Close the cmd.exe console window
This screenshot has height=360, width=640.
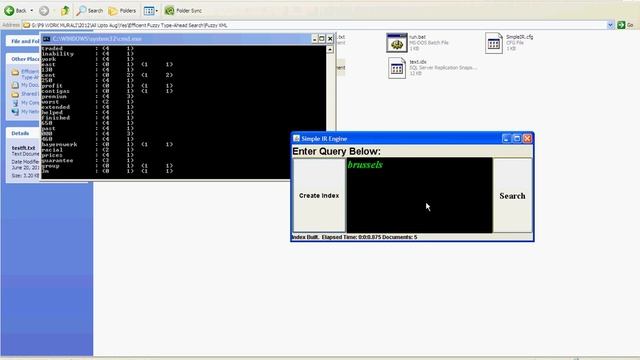pos(330,39)
